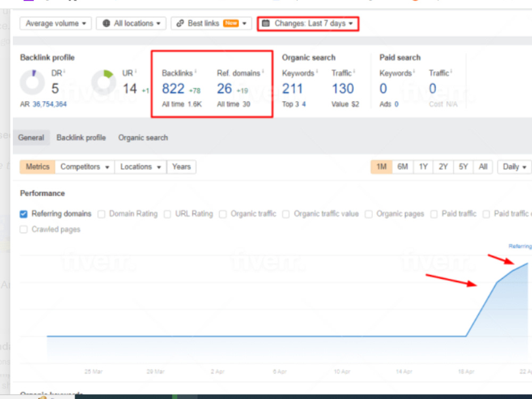Open the AR value 36,754,364
Image resolution: width=532 pixels, height=399 pixels.
(49, 104)
